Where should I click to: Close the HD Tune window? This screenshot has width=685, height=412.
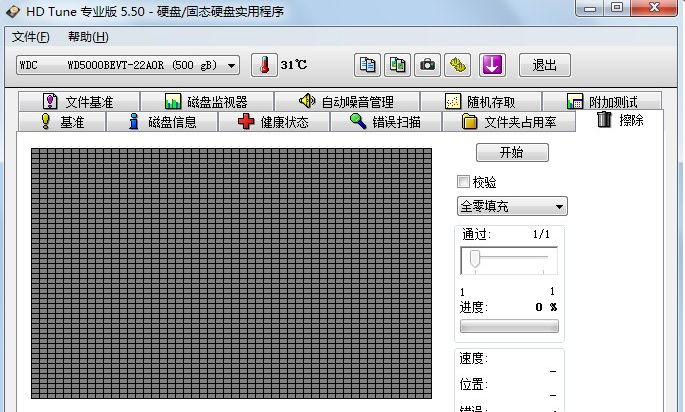click(x=654, y=8)
